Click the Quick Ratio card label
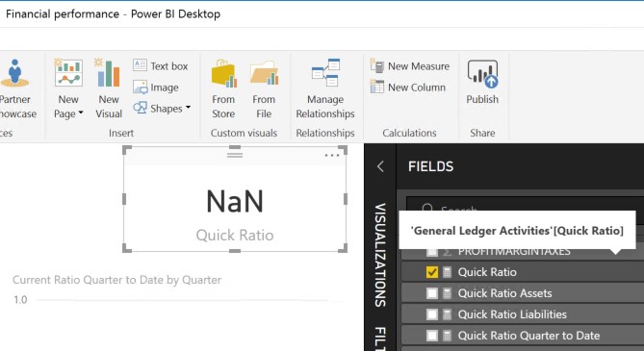The width and height of the screenshot is (644, 351). [235, 236]
